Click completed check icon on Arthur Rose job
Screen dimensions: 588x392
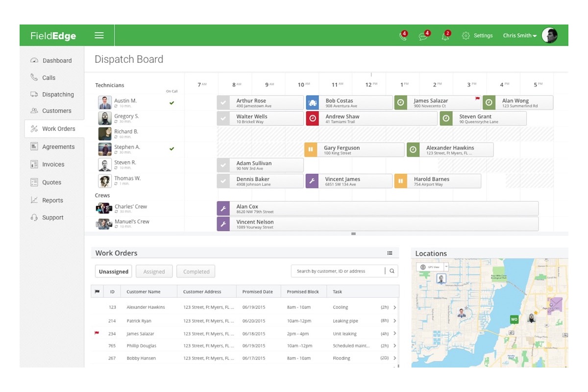pyautogui.click(x=223, y=103)
